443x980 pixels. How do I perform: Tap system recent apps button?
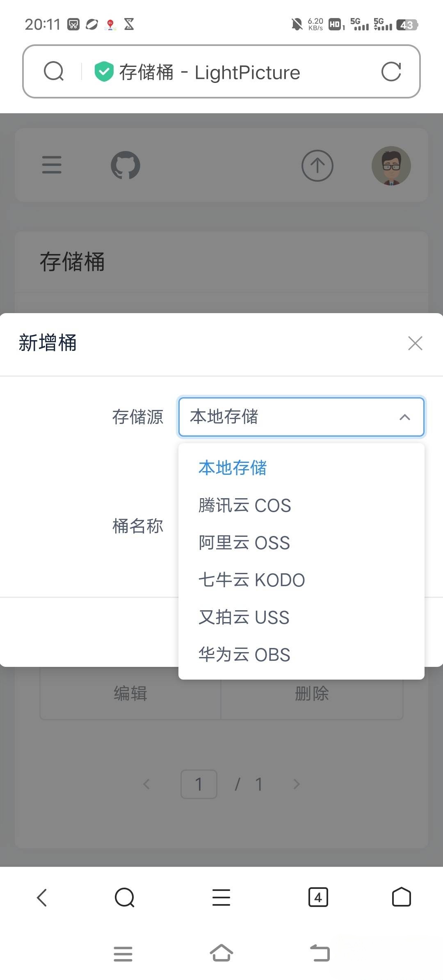pos(123,954)
